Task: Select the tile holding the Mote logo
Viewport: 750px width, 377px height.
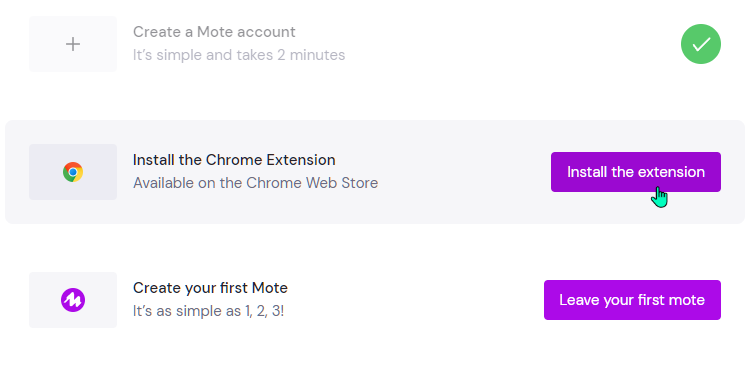Action: point(73,300)
